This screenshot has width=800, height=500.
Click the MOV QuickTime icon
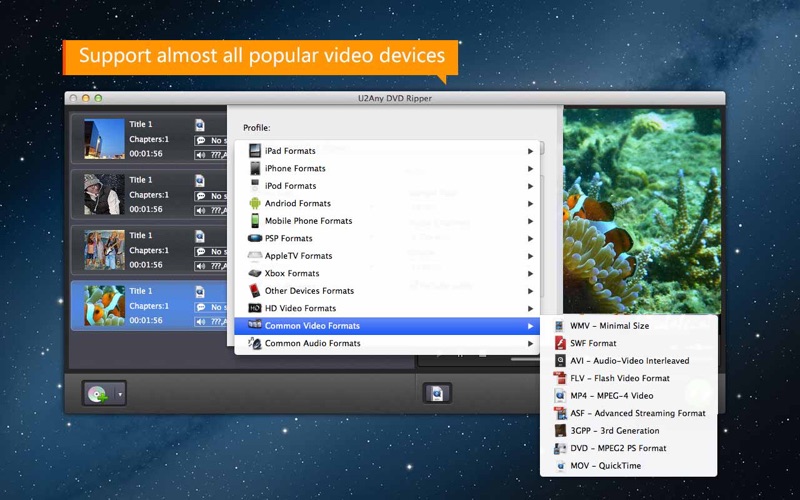click(x=560, y=465)
